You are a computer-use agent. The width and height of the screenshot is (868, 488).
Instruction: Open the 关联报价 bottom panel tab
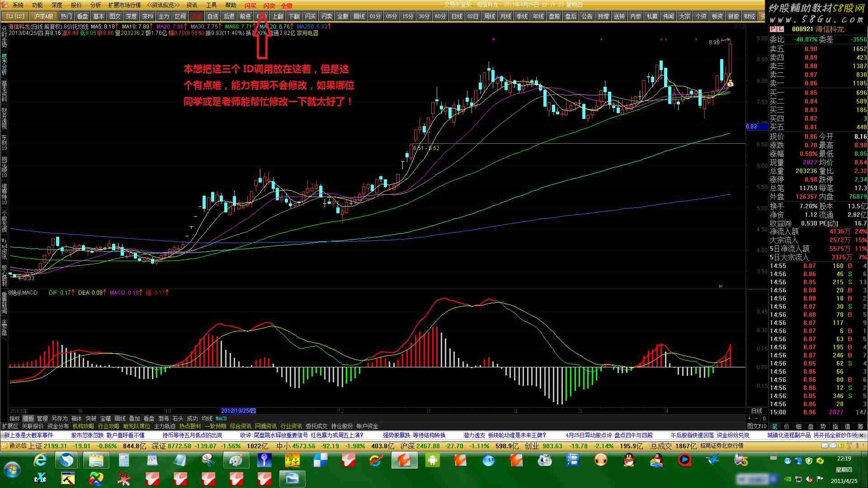click(33, 426)
